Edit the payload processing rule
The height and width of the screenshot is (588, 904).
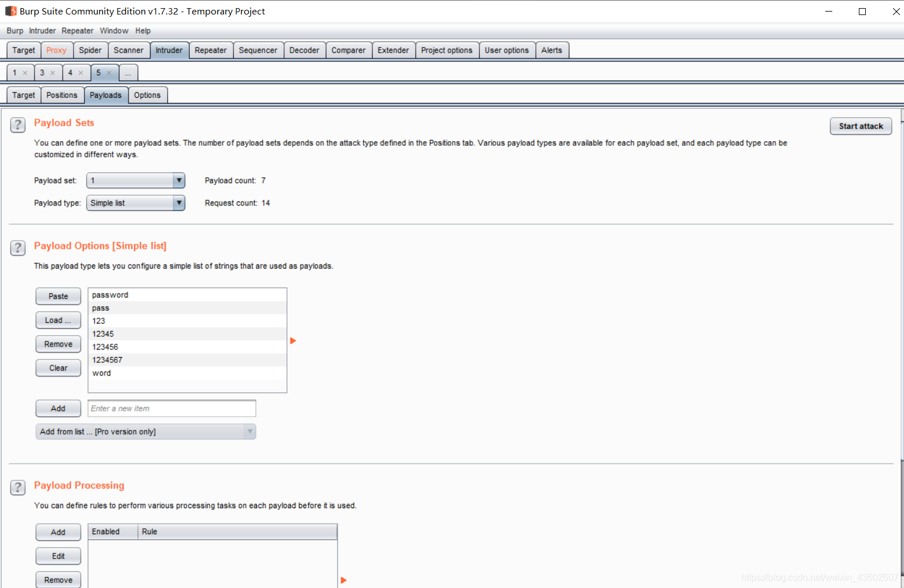click(x=58, y=556)
